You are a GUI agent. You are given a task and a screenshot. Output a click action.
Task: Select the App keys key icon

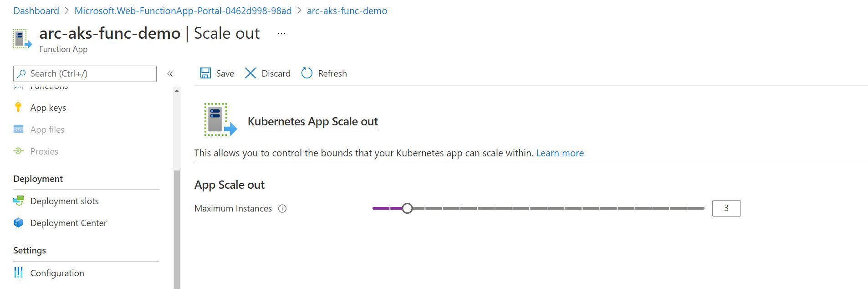(18, 107)
